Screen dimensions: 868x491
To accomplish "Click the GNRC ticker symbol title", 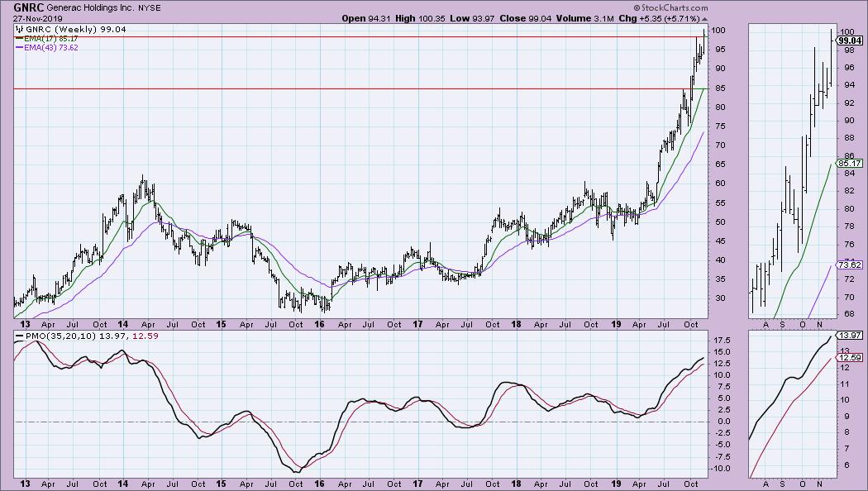I will coord(29,7).
